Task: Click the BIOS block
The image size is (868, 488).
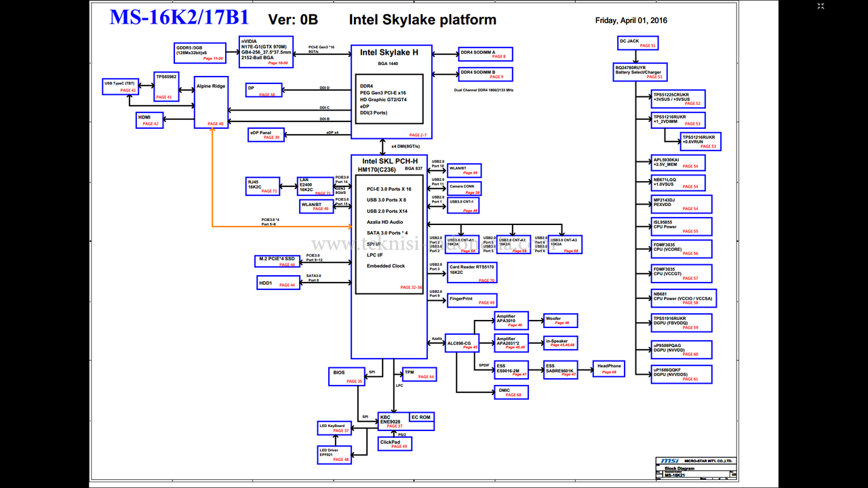Action: (x=347, y=377)
